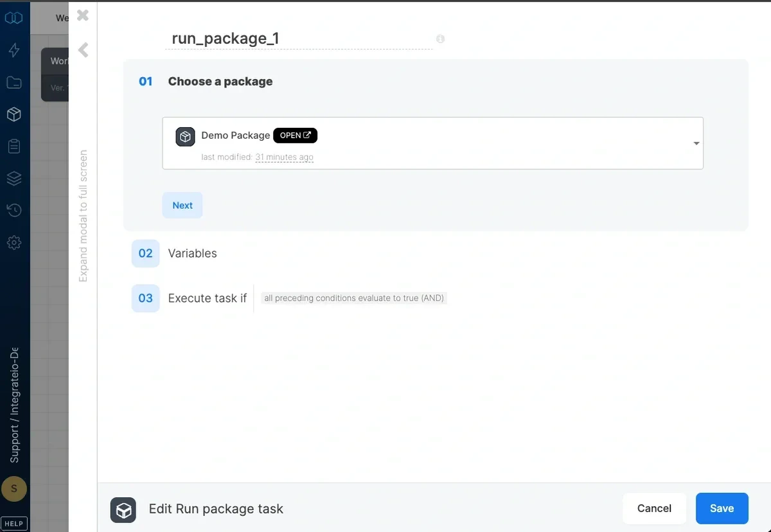This screenshot has height=532, width=771.
Task: Select the stacked layers icon in the sidebar
Action: 14,178
